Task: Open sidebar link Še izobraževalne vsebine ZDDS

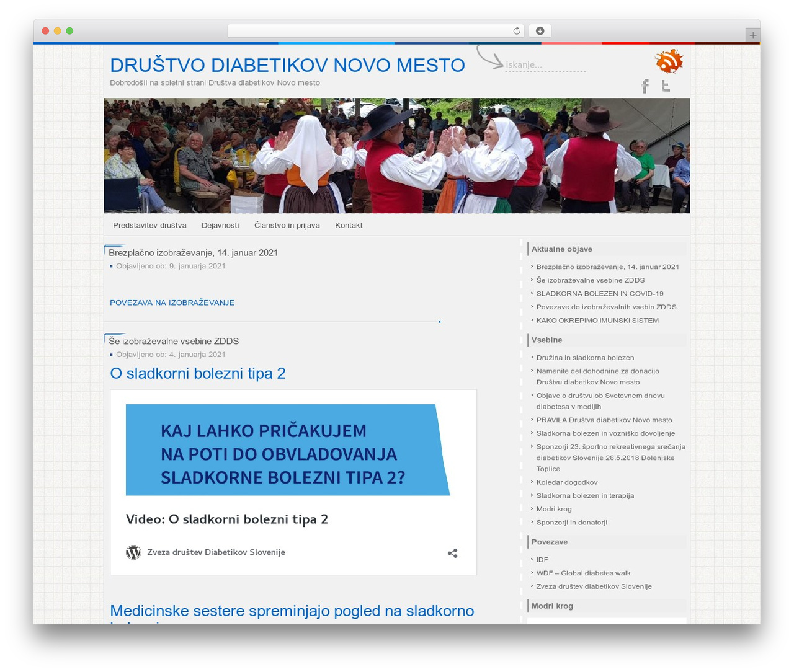Action: pyautogui.click(x=590, y=280)
